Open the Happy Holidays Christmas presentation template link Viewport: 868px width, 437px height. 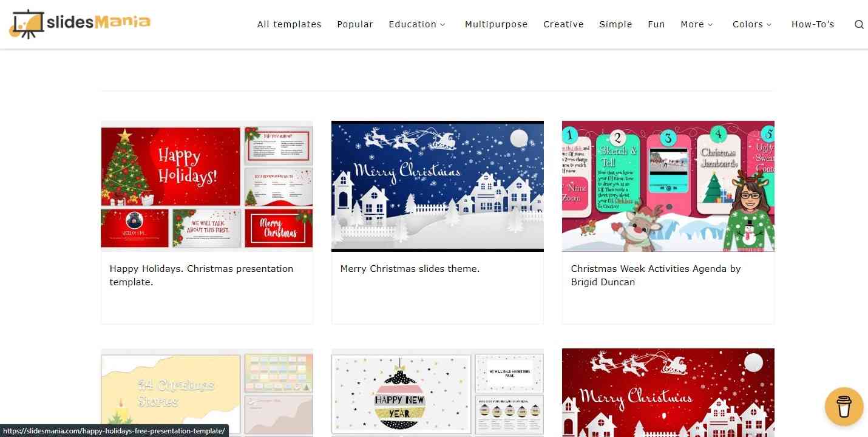(x=202, y=275)
